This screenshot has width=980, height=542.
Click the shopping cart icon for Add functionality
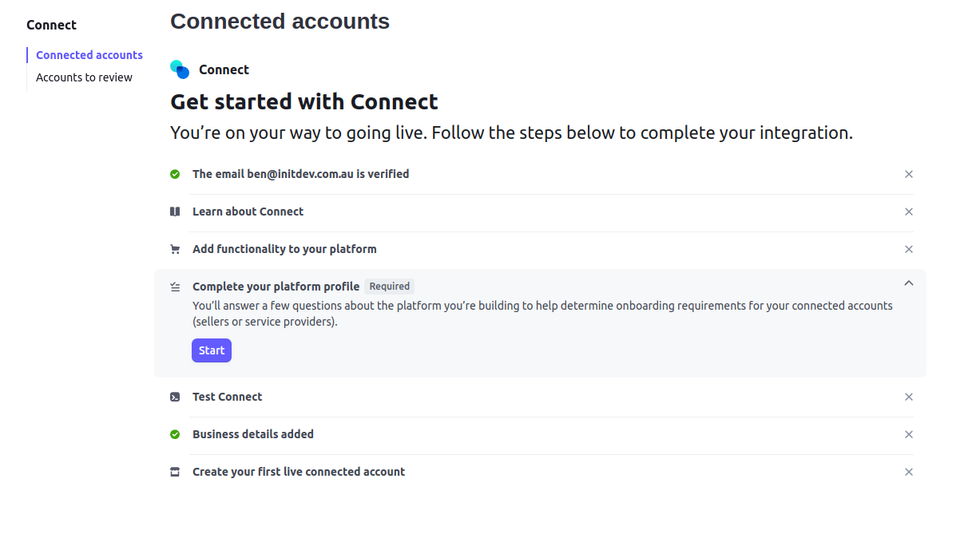click(175, 249)
